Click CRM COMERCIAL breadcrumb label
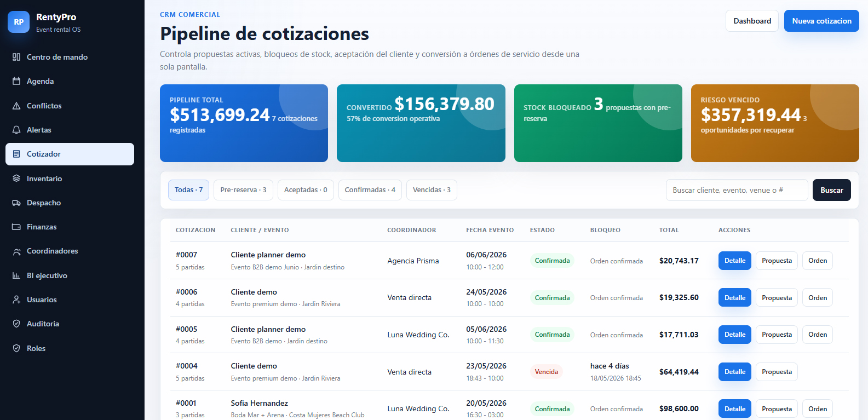The width and height of the screenshot is (868, 420). coord(190,15)
